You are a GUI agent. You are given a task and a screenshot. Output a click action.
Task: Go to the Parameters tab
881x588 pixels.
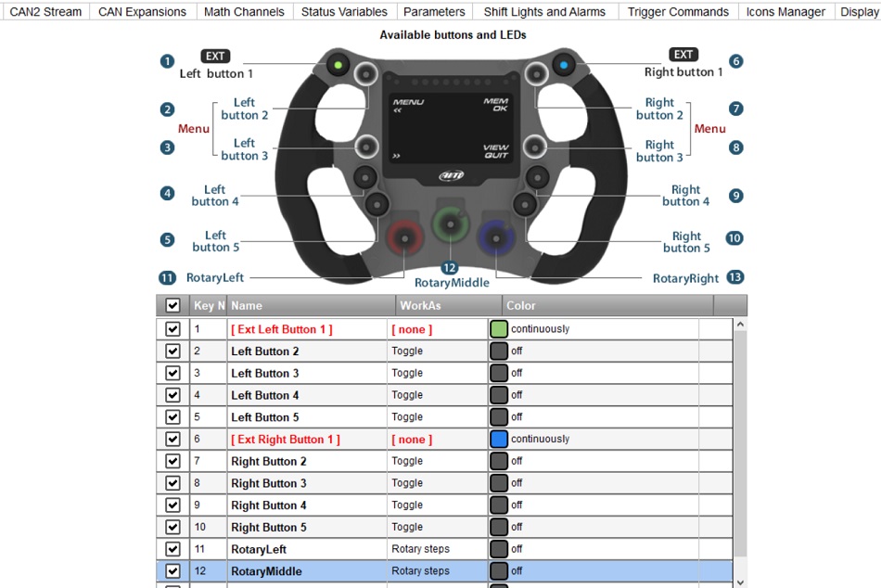coord(434,11)
